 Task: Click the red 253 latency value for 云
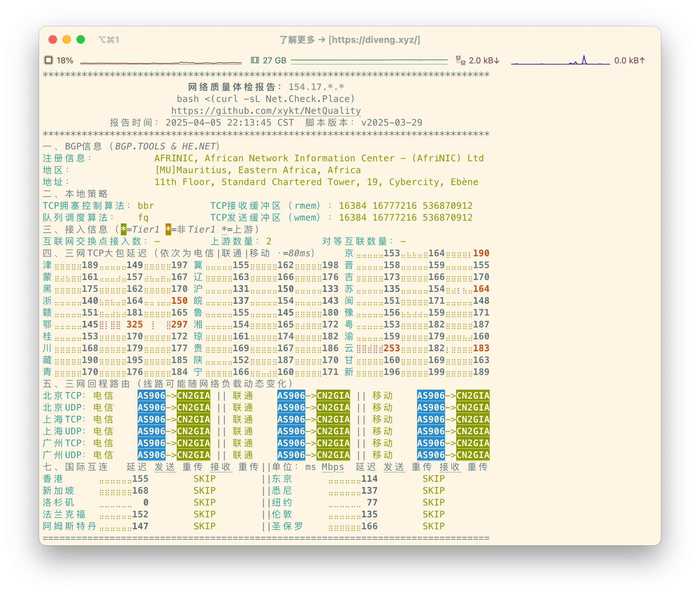[x=392, y=348]
